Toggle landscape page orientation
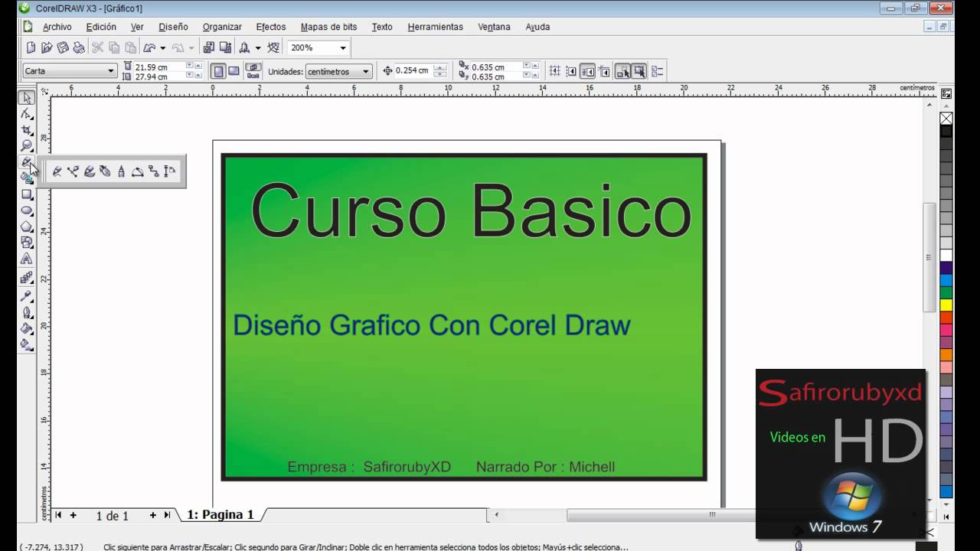Screen dimensions: 980x551 point(234,71)
